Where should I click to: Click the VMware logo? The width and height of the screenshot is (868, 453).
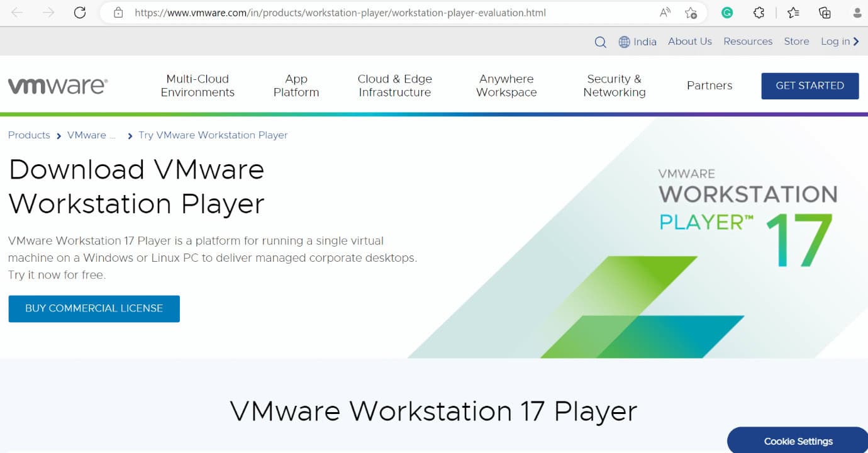click(x=58, y=86)
